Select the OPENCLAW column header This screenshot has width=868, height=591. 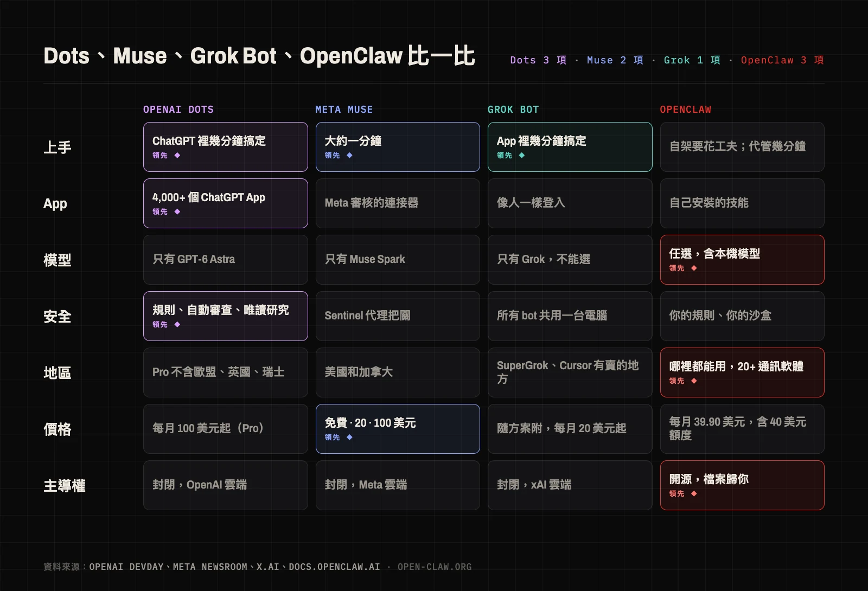point(685,110)
